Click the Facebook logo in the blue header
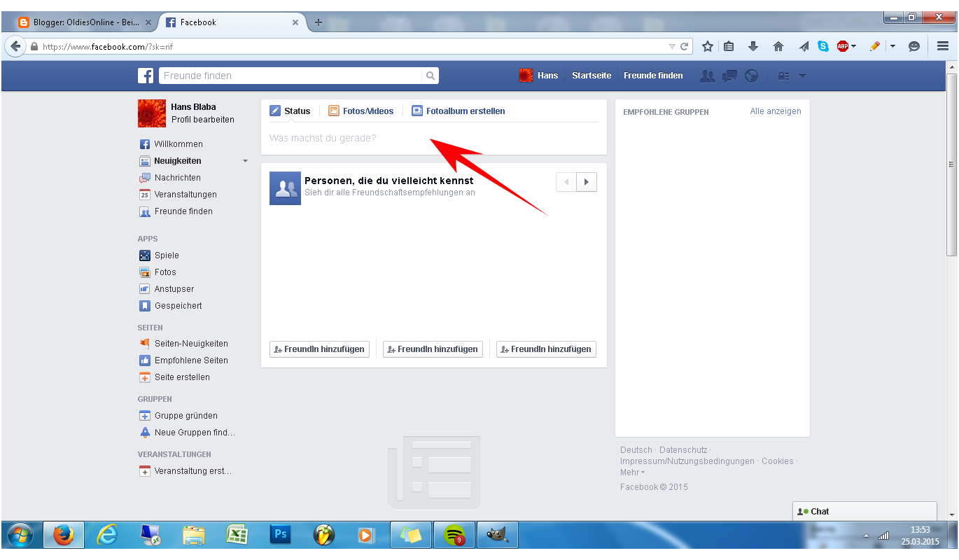This screenshot has width=959, height=560. click(146, 76)
